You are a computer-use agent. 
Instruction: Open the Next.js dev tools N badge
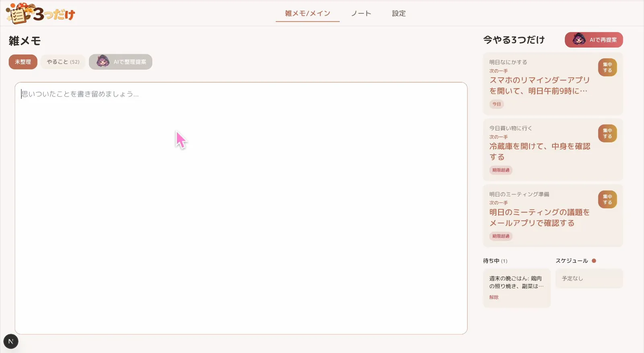tap(11, 341)
